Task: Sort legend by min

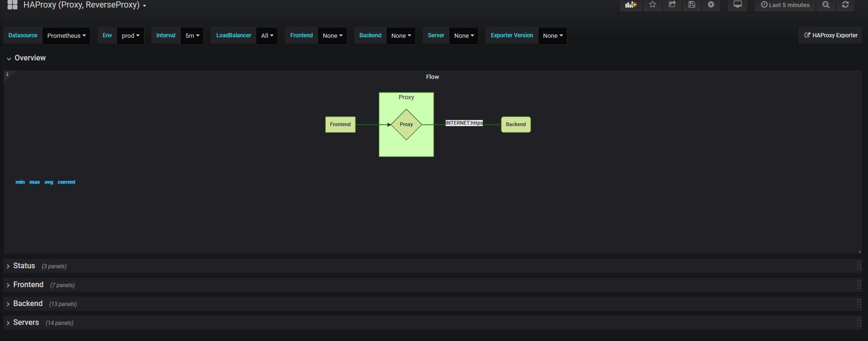Action: pos(20,182)
